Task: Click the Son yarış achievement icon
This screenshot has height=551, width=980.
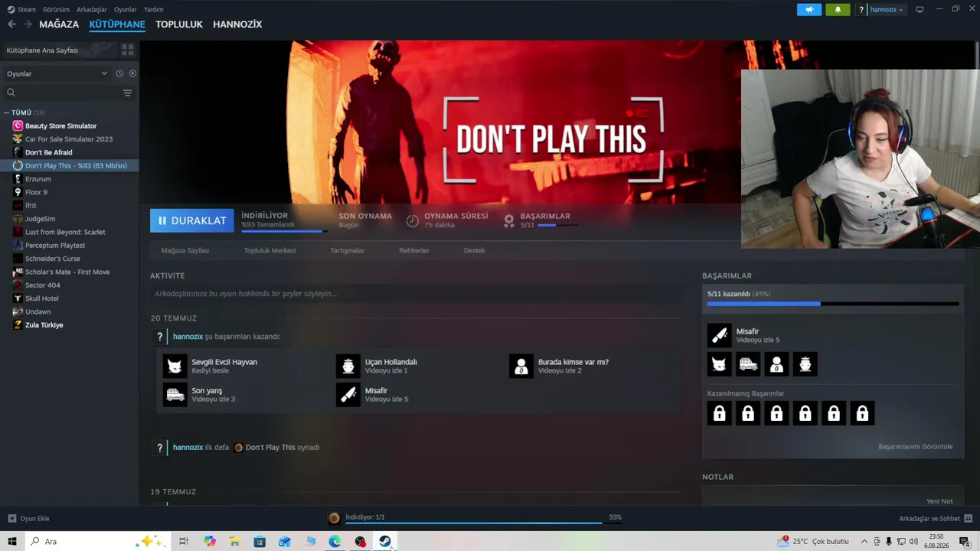Action: (175, 395)
